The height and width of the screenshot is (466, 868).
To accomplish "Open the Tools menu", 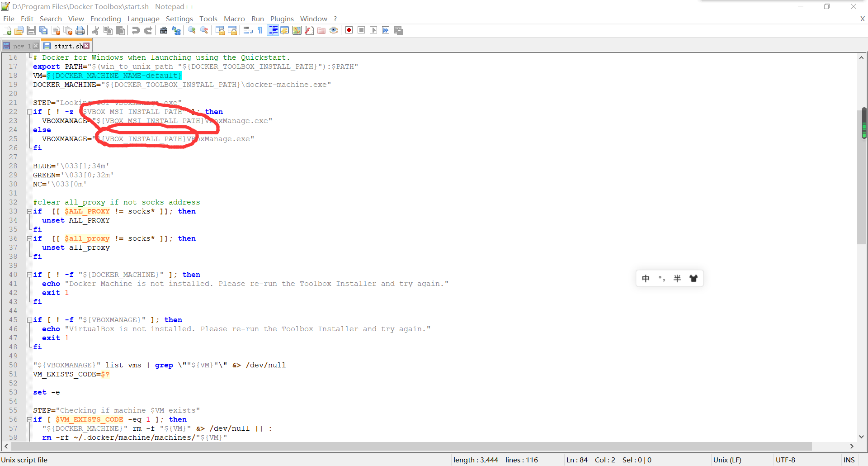I will click(x=208, y=19).
